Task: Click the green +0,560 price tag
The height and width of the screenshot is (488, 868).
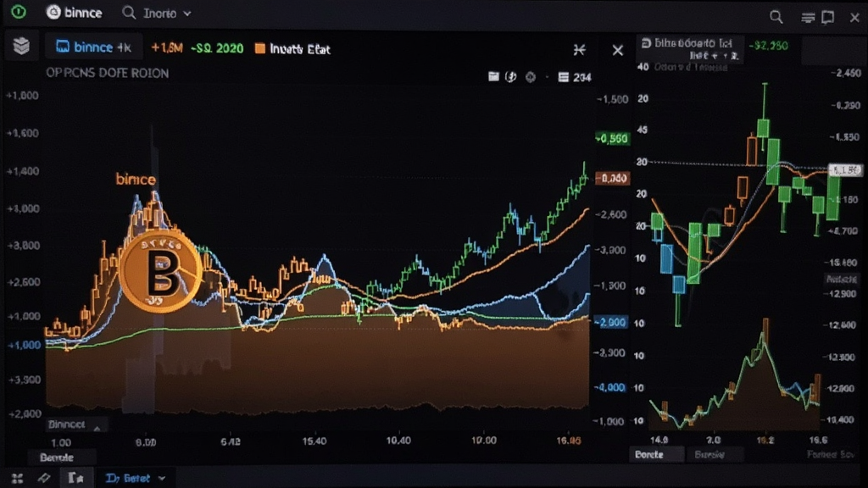Action: click(x=612, y=138)
